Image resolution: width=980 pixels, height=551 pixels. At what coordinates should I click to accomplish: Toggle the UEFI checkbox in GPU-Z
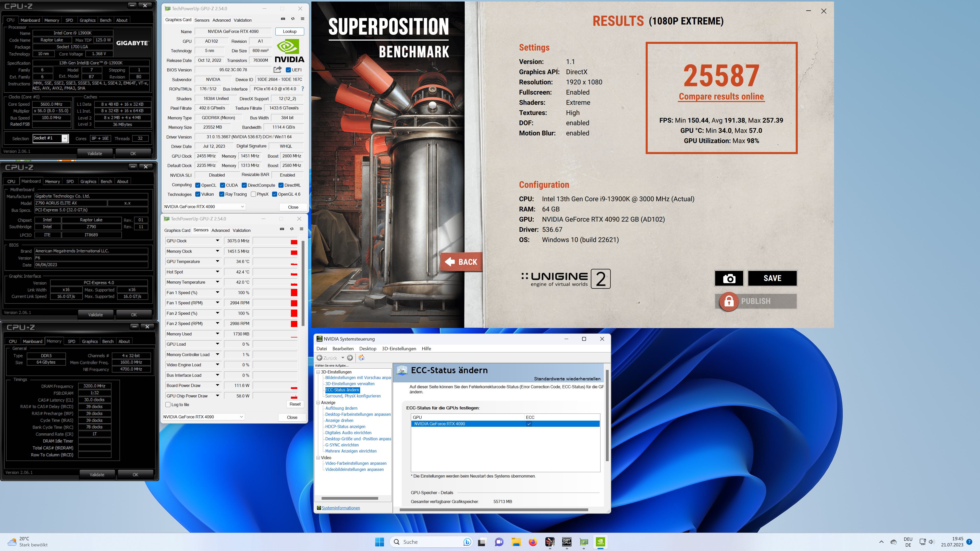pyautogui.click(x=288, y=70)
